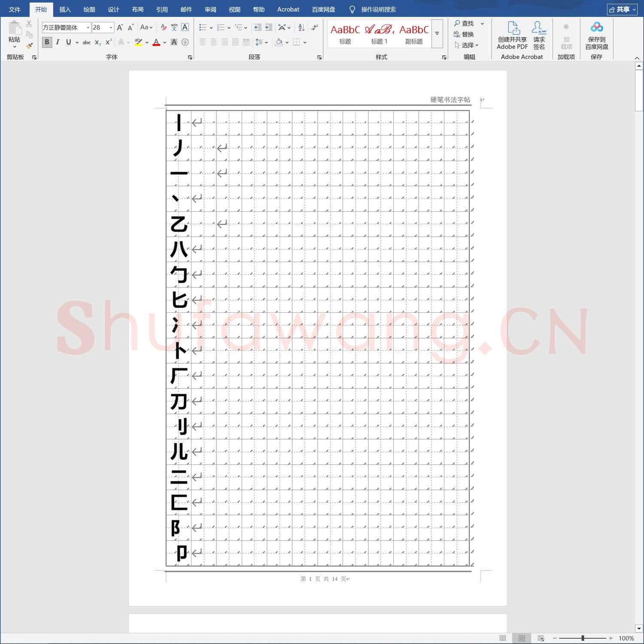Open bullet list dropdown arrow
The height and width of the screenshot is (644, 644).
pos(211,27)
